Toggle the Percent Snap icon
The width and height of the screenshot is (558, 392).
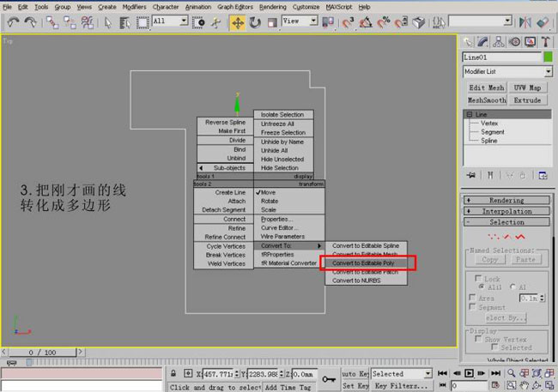[x=383, y=22]
